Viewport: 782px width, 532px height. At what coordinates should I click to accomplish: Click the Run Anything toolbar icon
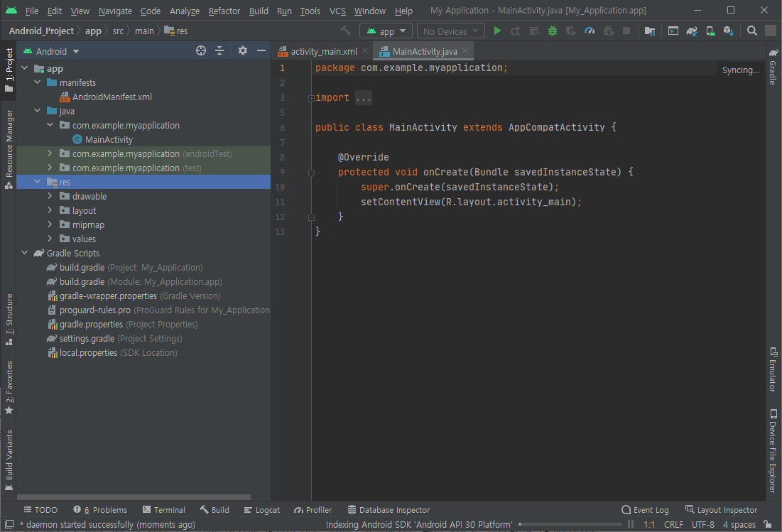(x=673, y=31)
